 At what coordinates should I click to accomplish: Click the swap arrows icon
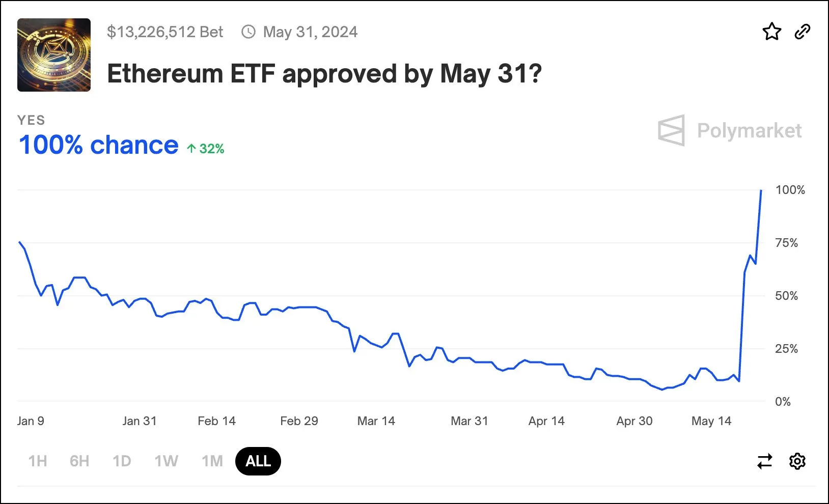pyautogui.click(x=765, y=461)
